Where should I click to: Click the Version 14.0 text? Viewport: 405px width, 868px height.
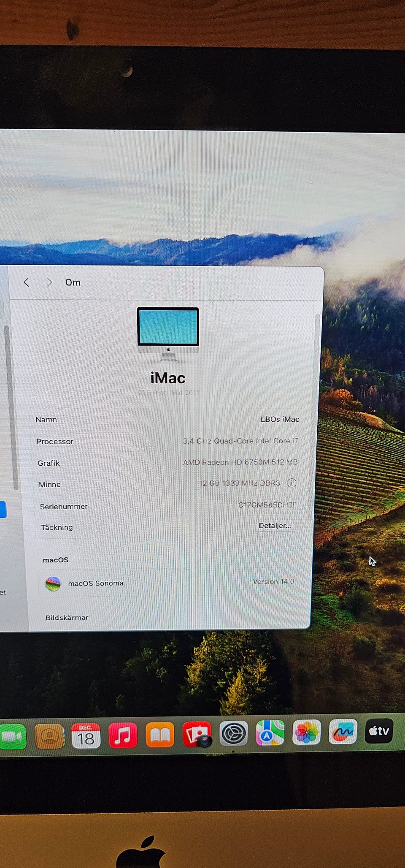pyautogui.click(x=273, y=581)
